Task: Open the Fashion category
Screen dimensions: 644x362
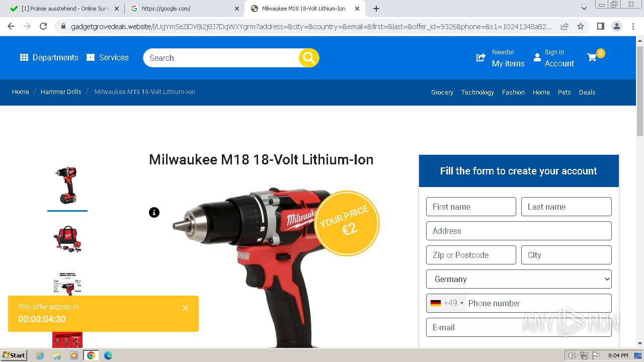Action: point(513,93)
